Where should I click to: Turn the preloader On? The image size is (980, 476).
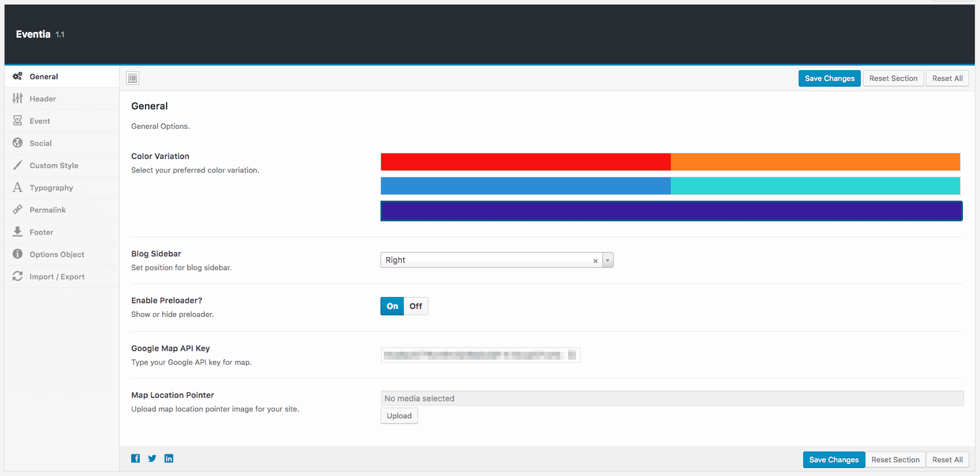click(392, 306)
